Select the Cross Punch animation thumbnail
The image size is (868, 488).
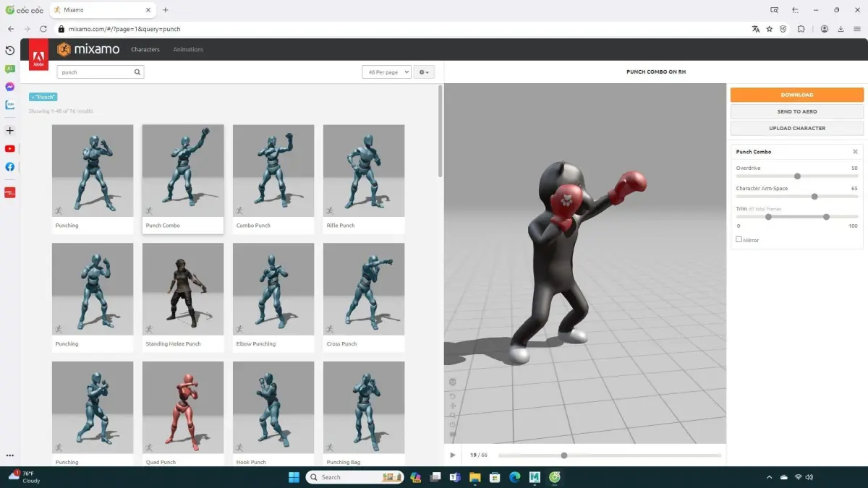click(364, 289)
